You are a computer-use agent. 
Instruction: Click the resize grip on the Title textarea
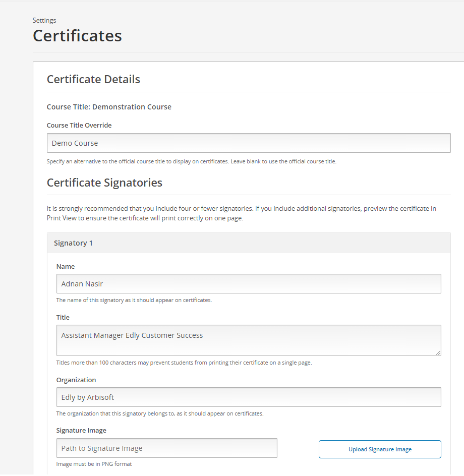tap(438, 353)
